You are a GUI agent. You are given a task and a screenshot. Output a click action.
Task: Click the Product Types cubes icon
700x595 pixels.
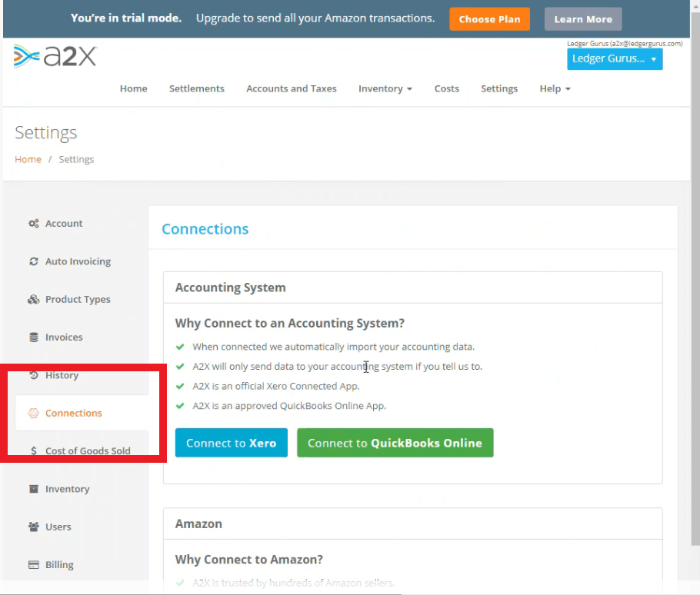[x=34, y=299]
